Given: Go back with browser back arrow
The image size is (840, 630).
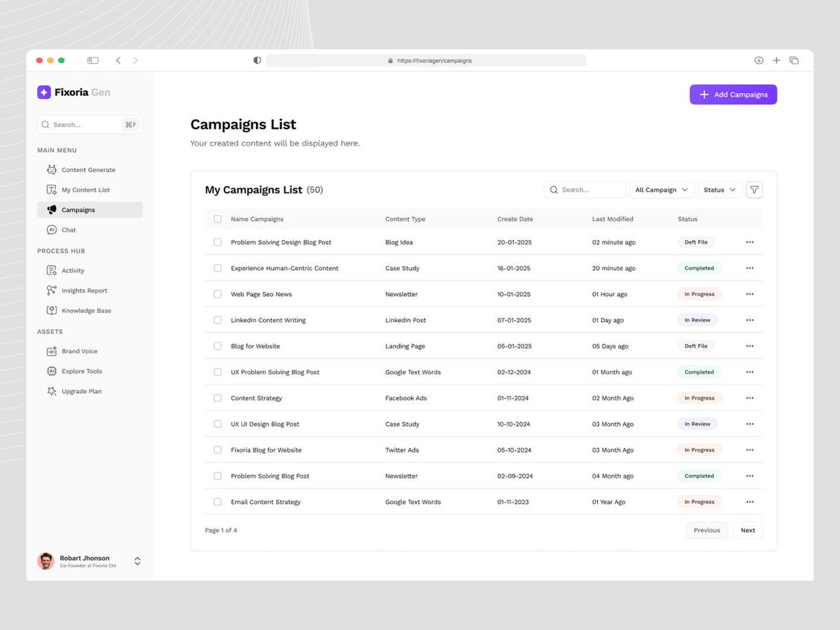Looking at the screenshot, I should coord(118,61).
